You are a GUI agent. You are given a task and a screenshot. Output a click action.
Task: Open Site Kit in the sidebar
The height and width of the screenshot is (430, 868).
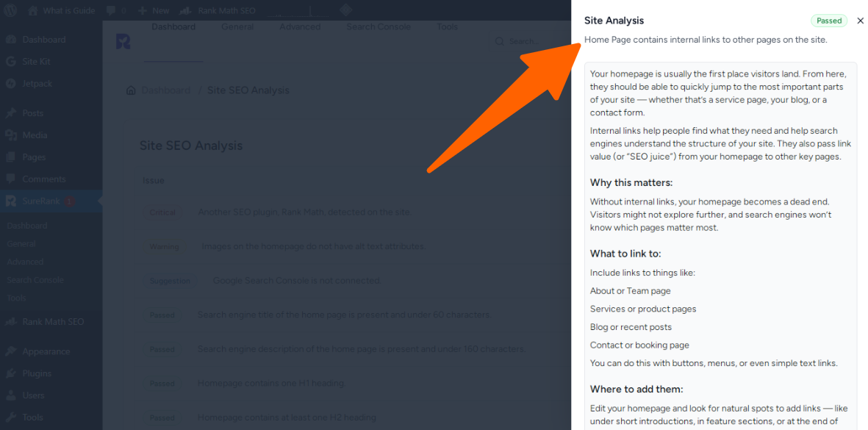tap(36, 62)
